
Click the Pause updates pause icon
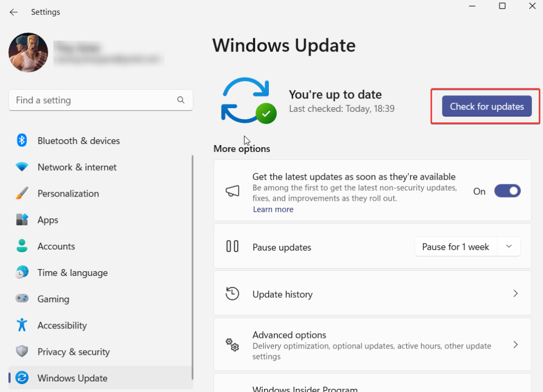tap(232, 246)
